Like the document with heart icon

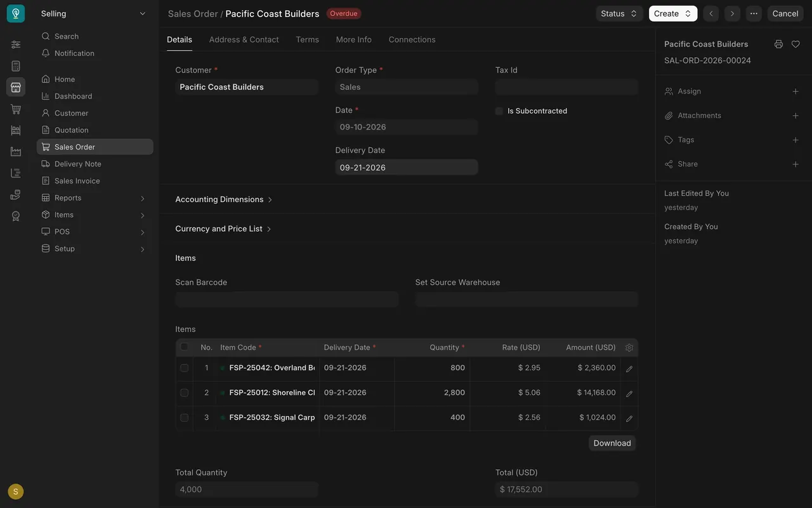point(796,44)
